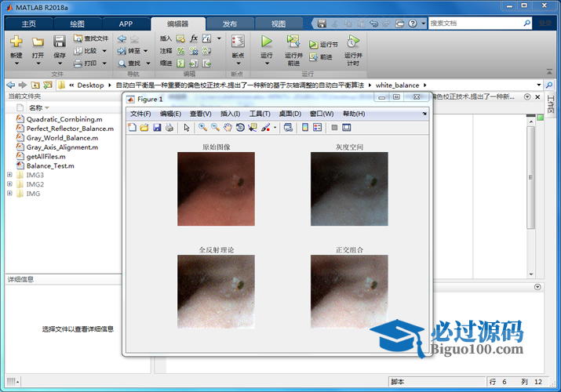The image size is (561, 392).
Task: Toggle the data cursor tool
Action: (x=253, y=128)
